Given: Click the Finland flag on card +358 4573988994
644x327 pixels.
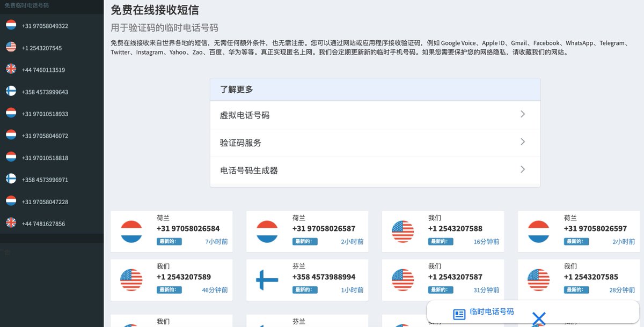Looking at the screenshot, I should [267, 280].
